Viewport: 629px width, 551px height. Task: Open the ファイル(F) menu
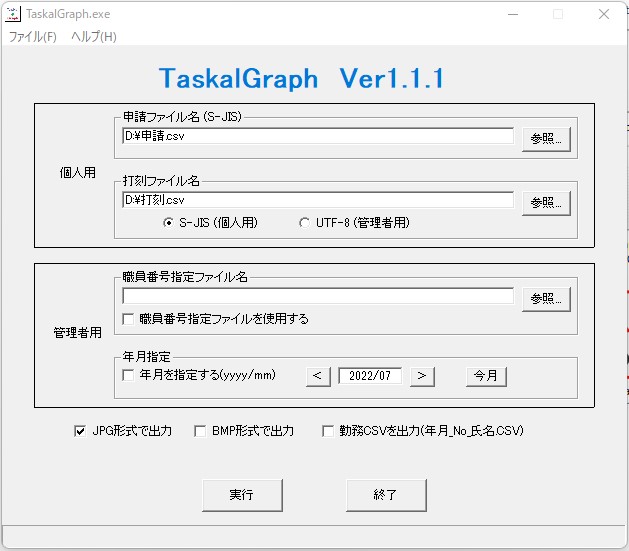(32, 37)
